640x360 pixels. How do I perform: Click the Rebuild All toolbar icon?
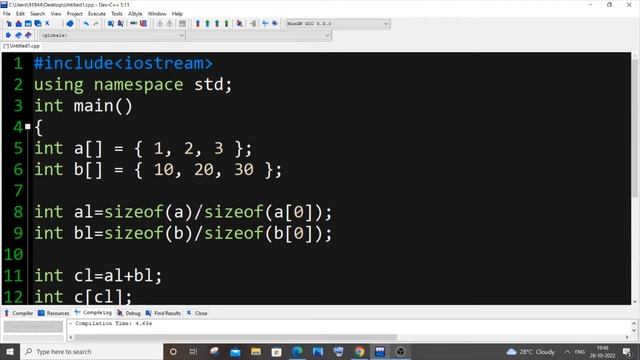click(227, 24)
